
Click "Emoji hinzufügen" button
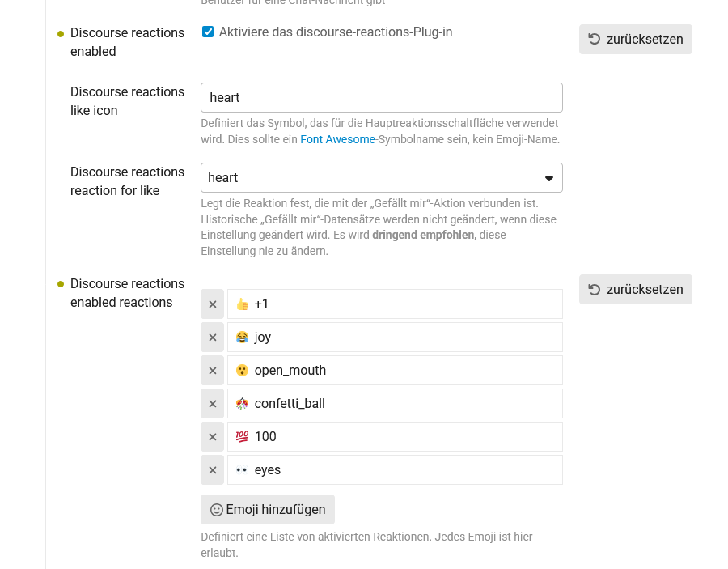268,509
